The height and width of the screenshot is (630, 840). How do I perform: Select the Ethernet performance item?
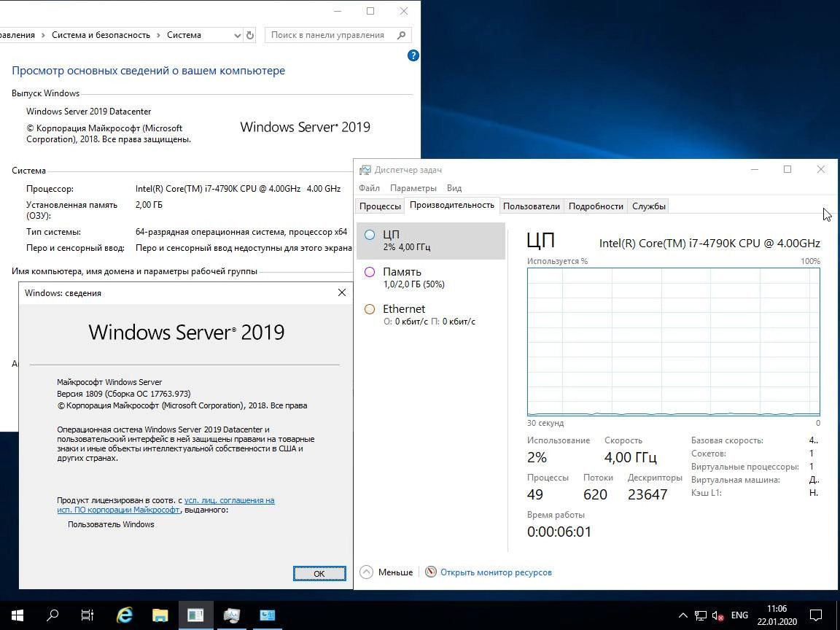(431, 315)
